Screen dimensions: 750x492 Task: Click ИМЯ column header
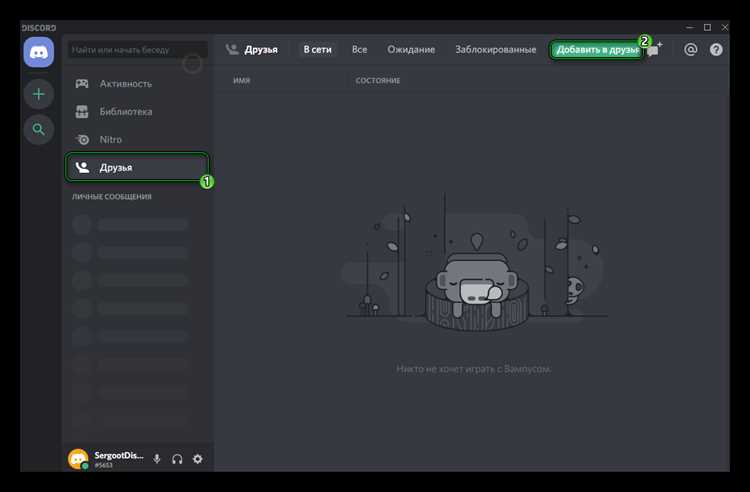click(242, 80)
